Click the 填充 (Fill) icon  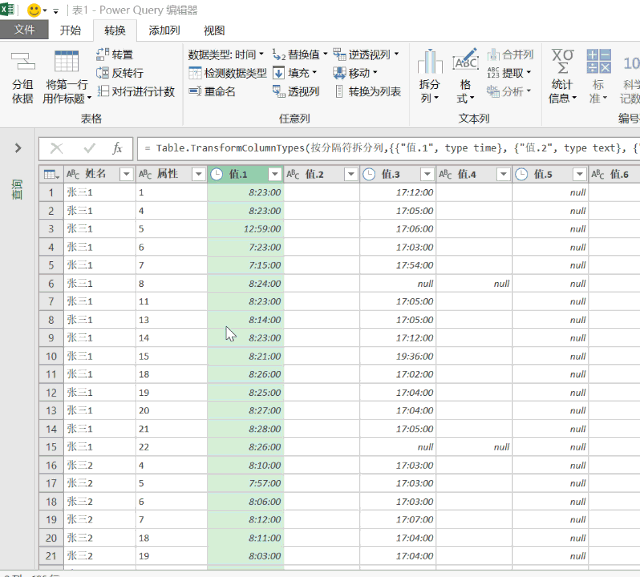coord(279,73)
